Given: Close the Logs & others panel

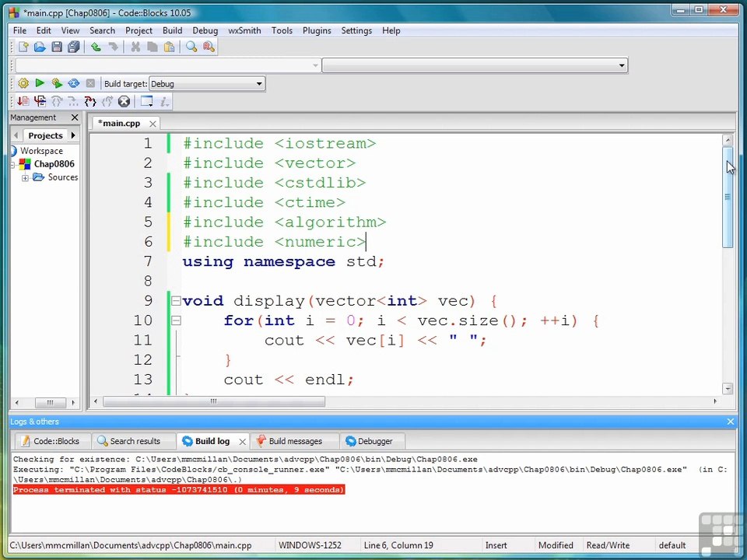Looking at the screenshot, I should [x=731, y=422].
